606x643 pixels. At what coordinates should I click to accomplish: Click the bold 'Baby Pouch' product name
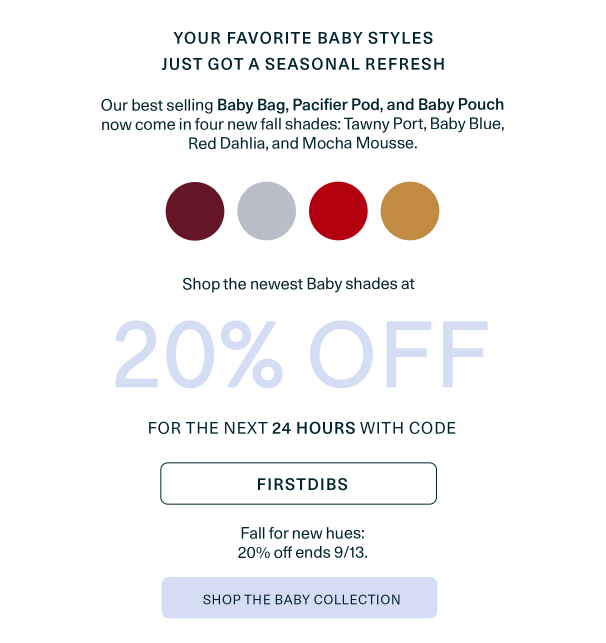[x=461, y=105]
